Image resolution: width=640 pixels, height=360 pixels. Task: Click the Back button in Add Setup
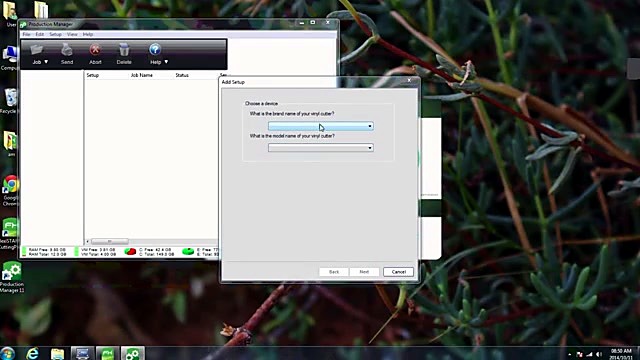[334, 272]
